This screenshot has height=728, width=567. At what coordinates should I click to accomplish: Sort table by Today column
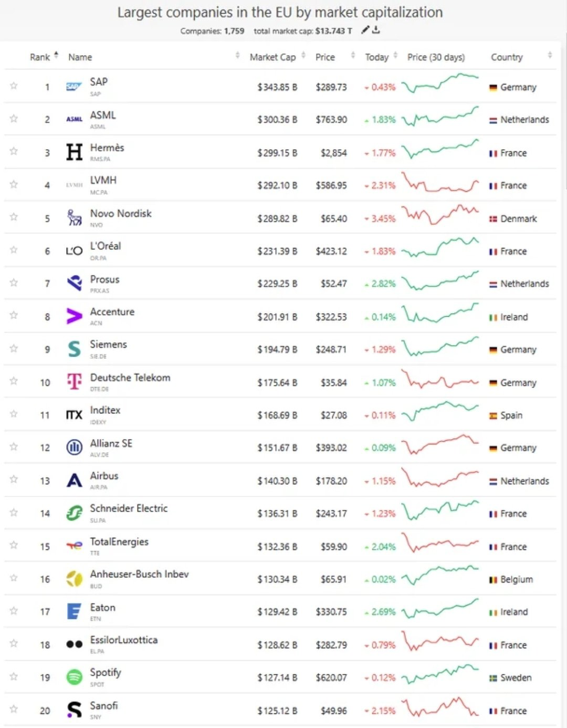[x=381, y=57]
